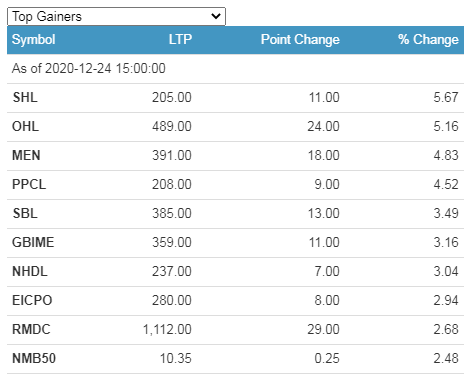
Task: Sort by Symbol column header
Action: tap(34, 40)
